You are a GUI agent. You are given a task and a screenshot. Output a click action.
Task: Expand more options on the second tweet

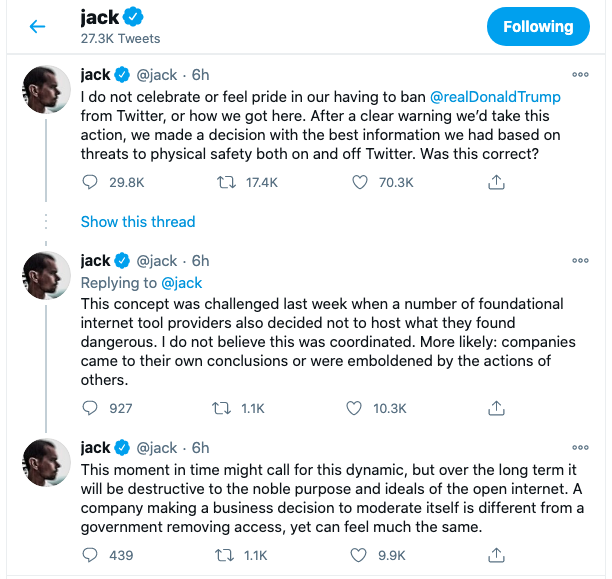(x=580, y=261)
